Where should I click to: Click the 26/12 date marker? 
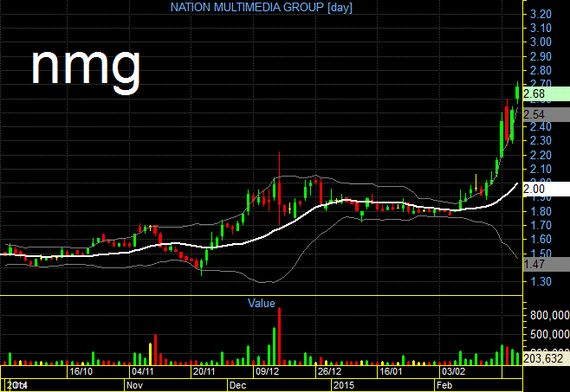[329, 371]
